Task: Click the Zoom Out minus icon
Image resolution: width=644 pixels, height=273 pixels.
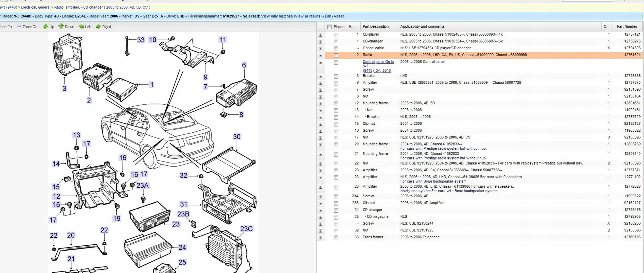Action: click(x=19, y=27)
